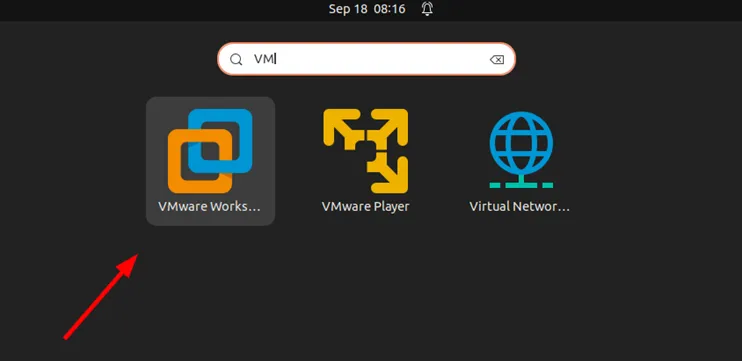742x361 pixels.
Task: Click the "VMware Player" label
Action: 365,207
